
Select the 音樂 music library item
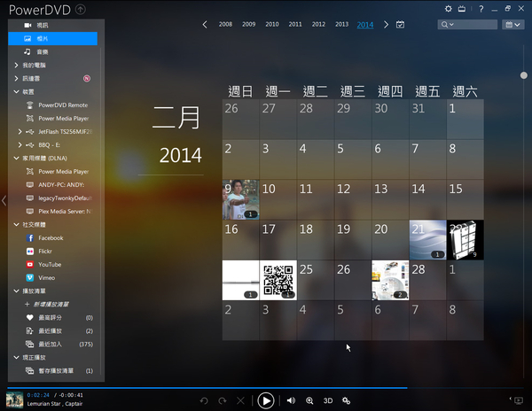tap(43, 52)
